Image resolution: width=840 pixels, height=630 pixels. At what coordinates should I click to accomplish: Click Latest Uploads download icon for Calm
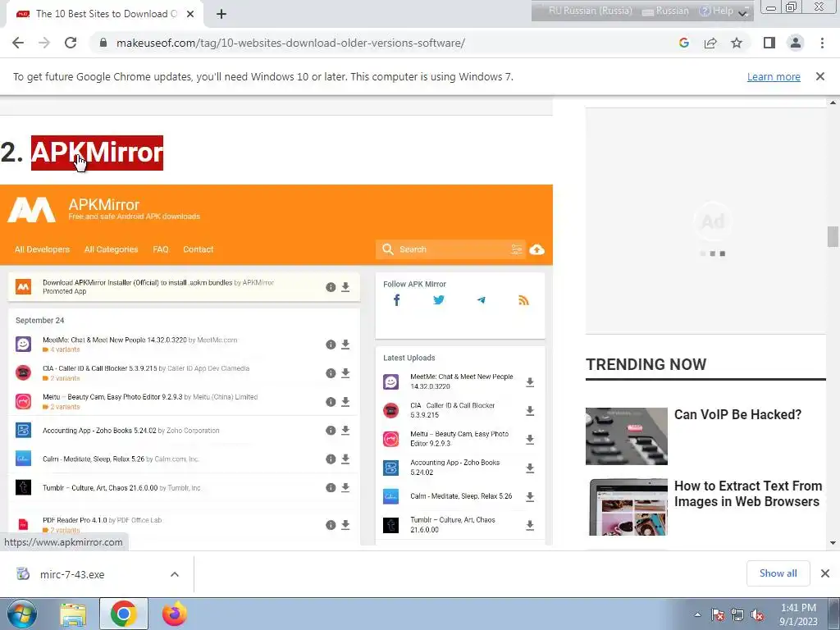point(530,496)
